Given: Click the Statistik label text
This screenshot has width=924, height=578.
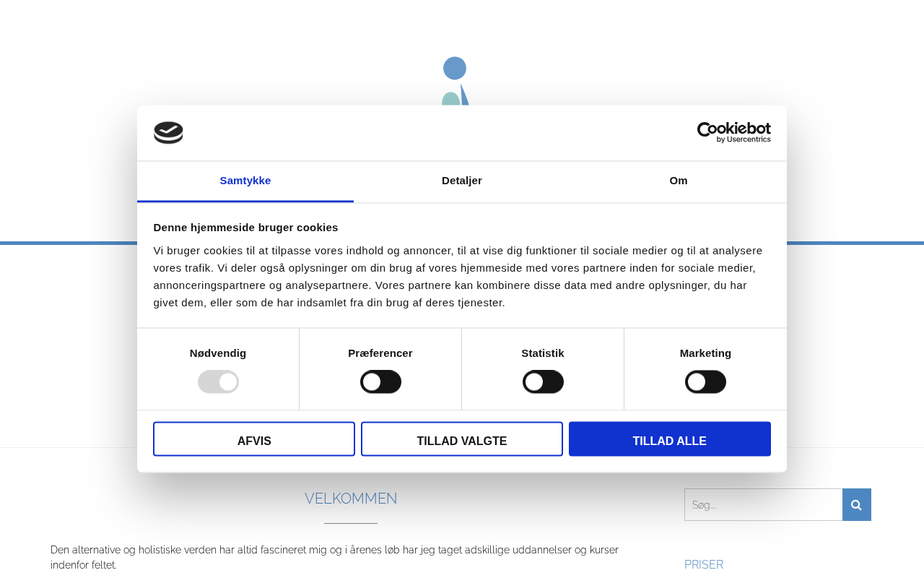Looking at the screenshot, I should pos(543,353).
